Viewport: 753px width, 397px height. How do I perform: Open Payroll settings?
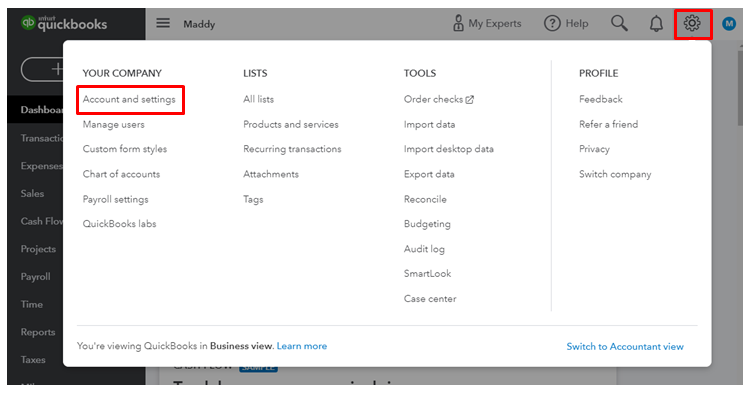115,199
